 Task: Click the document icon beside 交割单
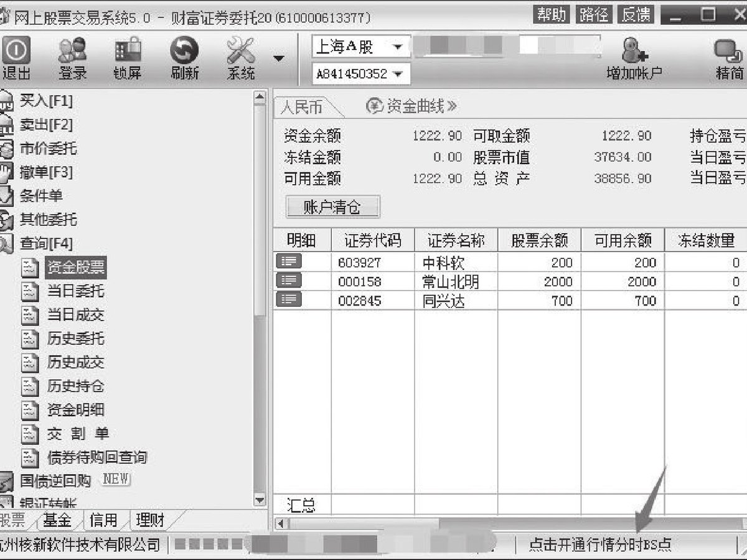click(31, 434)
